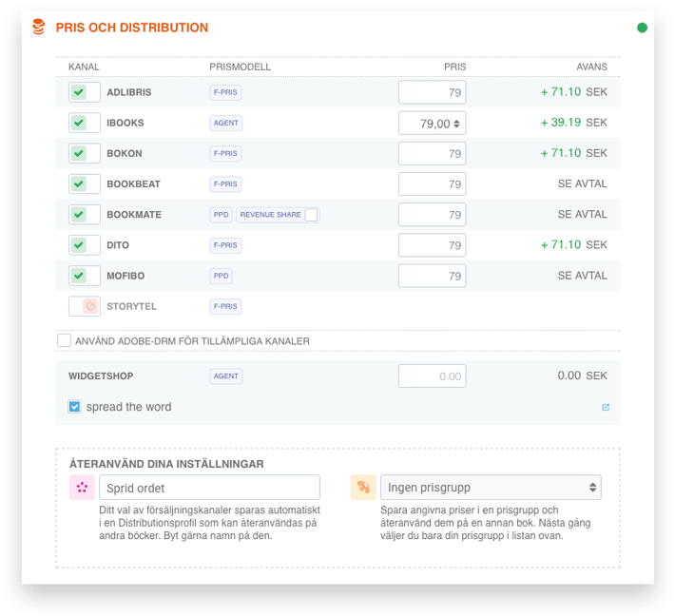This screenshot has height=616, width=675.
Task: Edit the Dito price field
Action: tap(433, 245)
